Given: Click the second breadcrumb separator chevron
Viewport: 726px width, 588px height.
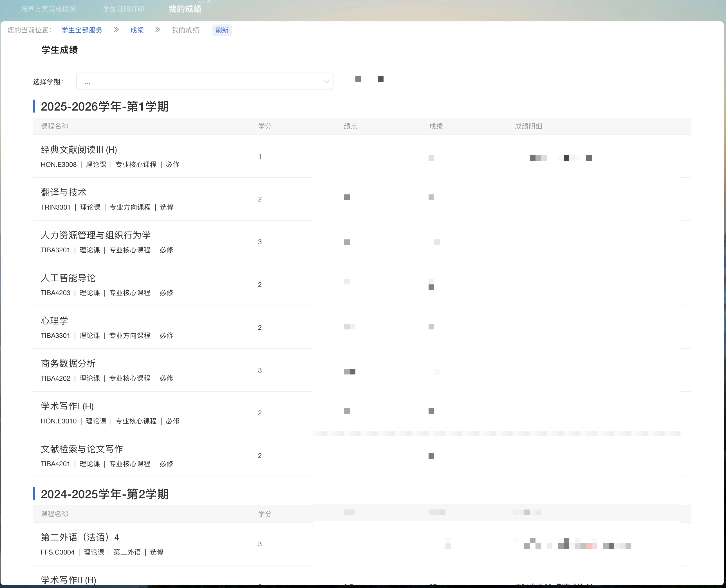Looking at the screenshot, I should (157, 30).
